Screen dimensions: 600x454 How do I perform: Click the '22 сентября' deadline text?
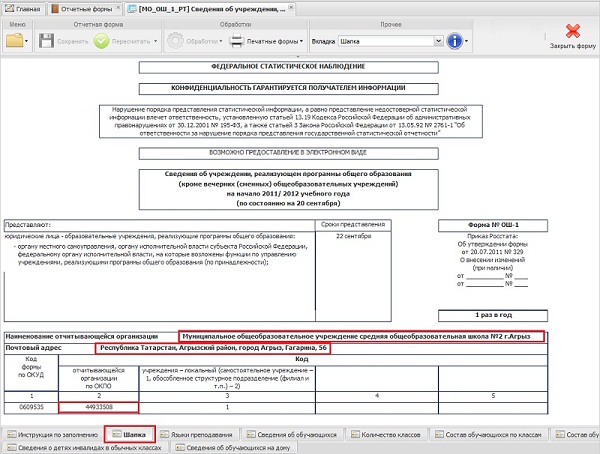(x=354, y=236)
